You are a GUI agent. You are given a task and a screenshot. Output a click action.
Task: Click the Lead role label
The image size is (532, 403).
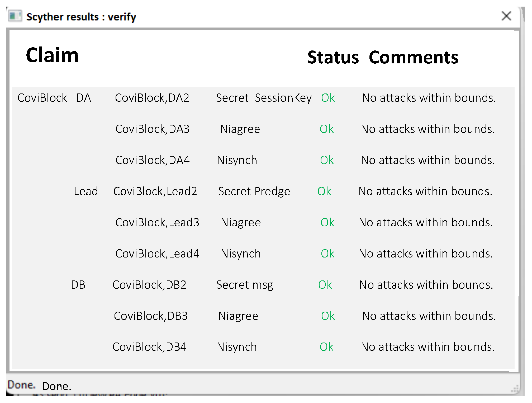(86, 191)
